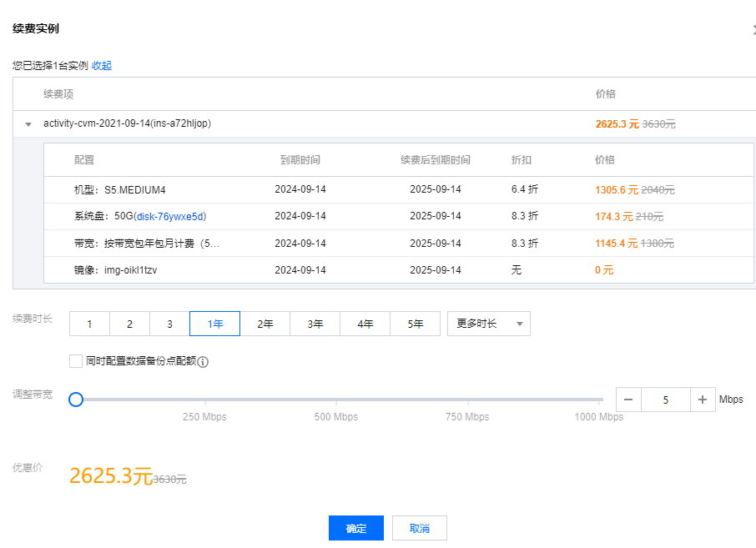Click the 带宽：按带宽包年包月计费 row text
The width and height of the screenshot is (756, 548).
(147, 244)
